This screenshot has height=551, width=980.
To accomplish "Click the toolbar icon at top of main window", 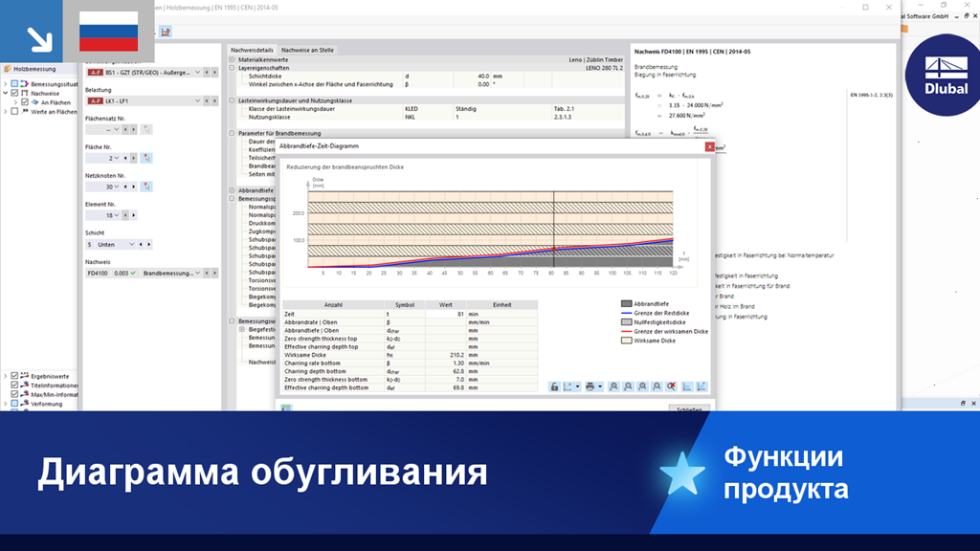I will (x=165, y=32).
